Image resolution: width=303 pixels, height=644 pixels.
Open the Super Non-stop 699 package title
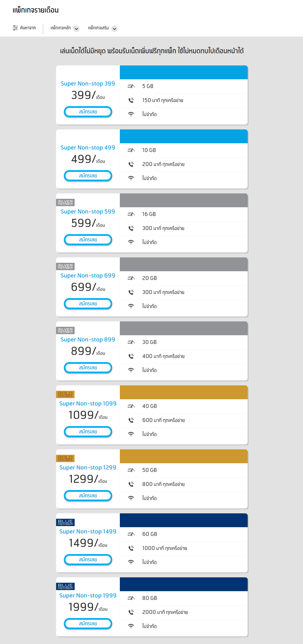(88, 276)
